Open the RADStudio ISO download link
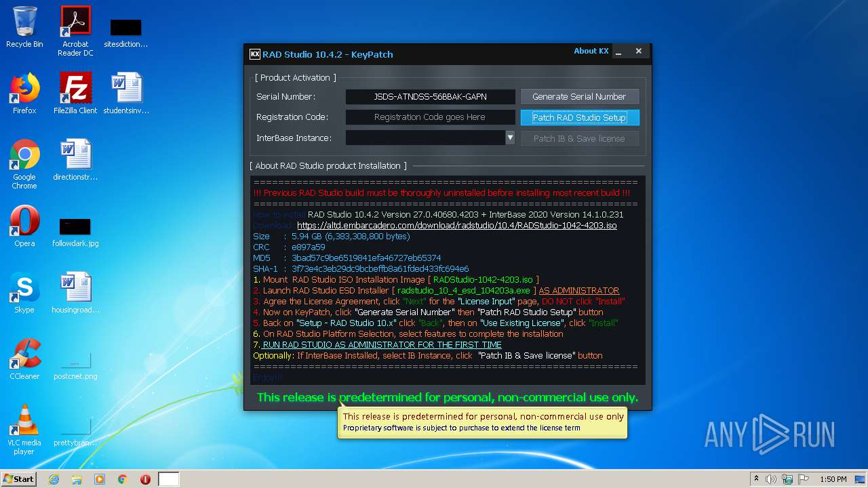 point(456,226)
